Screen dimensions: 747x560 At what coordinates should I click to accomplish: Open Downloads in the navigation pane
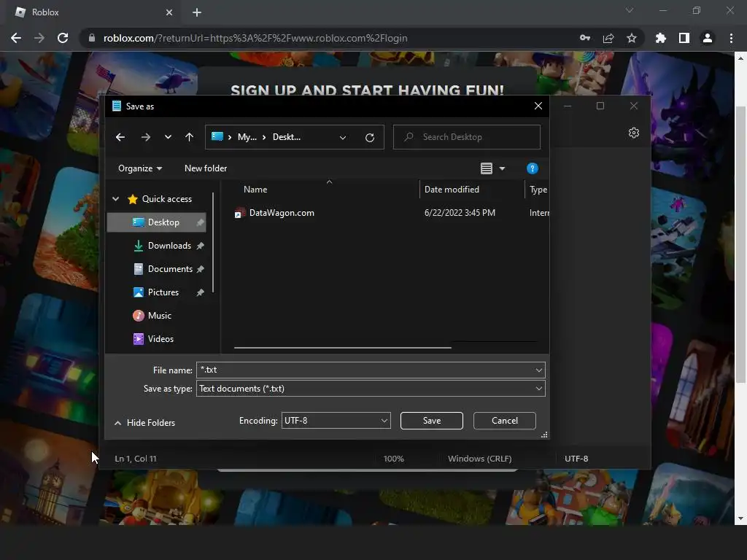[x=169, y=246]
